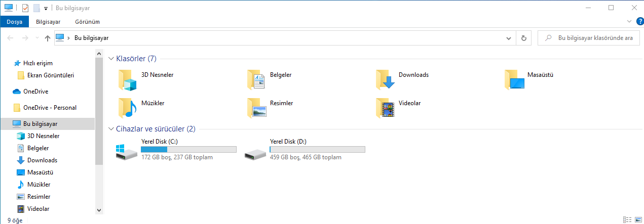Click the '459 GB boş, 465 GB toplam' text

click(306, 157)
